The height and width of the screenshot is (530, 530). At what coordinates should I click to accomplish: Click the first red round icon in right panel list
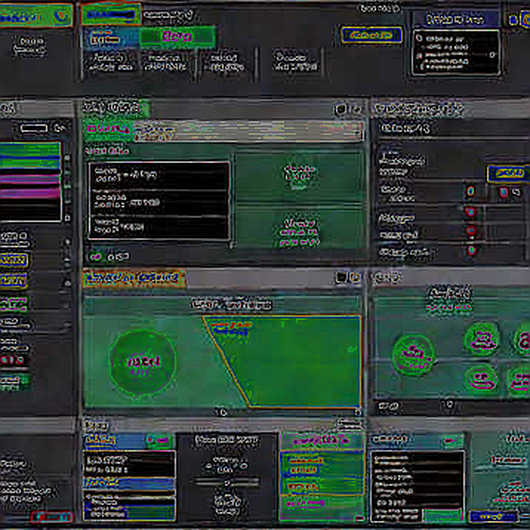[471, 191]
